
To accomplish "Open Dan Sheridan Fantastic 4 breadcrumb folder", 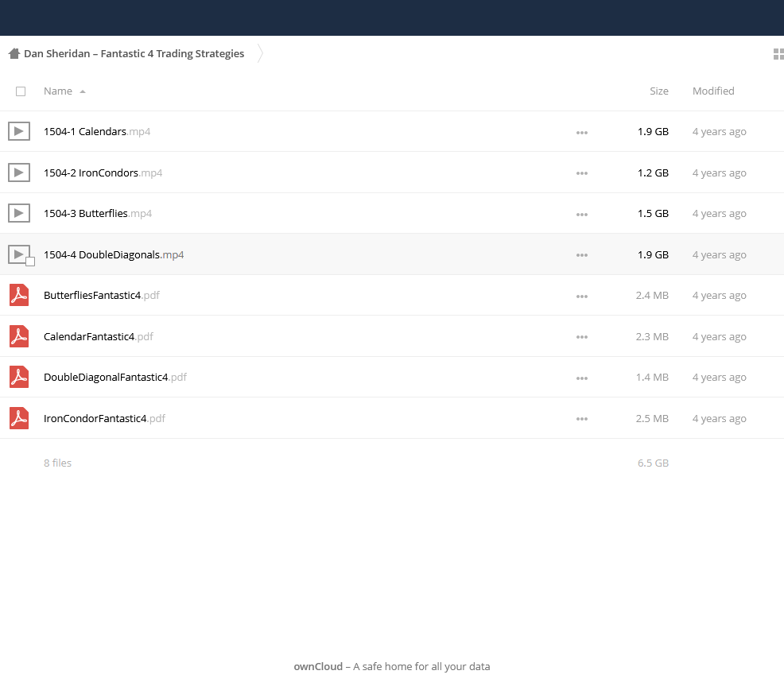I will 134,53.
